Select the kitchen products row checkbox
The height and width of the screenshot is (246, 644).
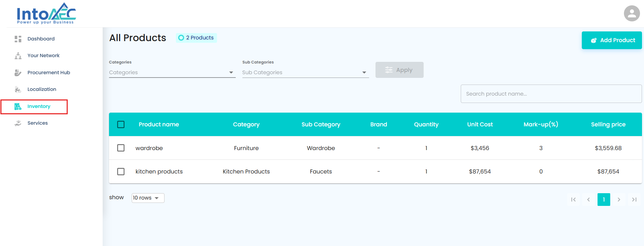pyautogui.click(x=121, y=171)
